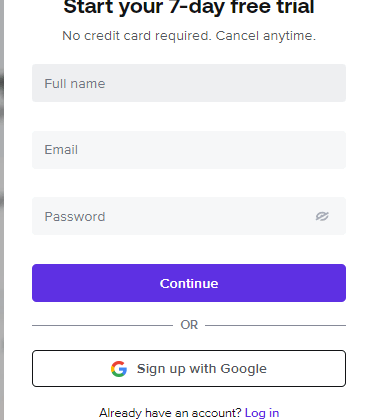Choose Sign up with Google
Image resolution: width=369 pixels, height=420 pixels.
coord(189,368)
